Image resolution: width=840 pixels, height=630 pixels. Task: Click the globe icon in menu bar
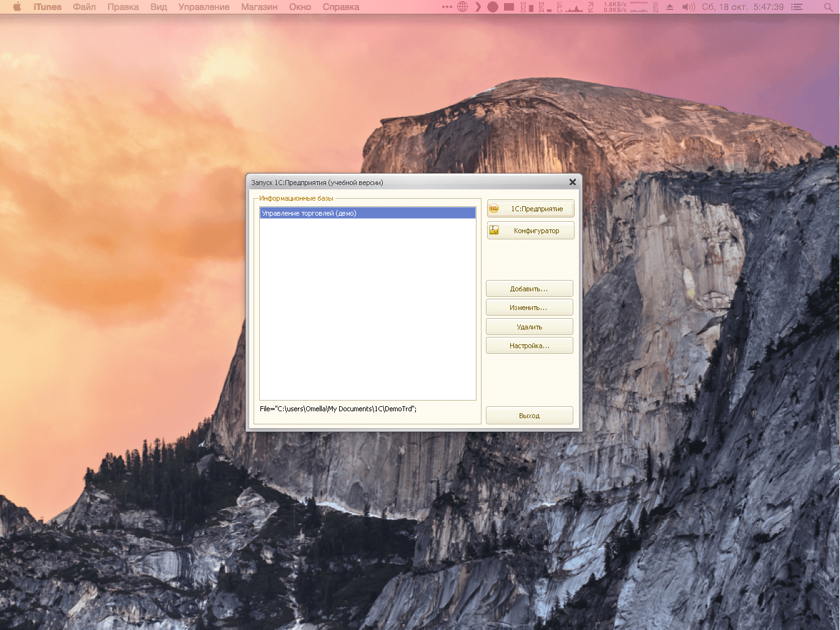pyautogui.click(x=463, y=7)
